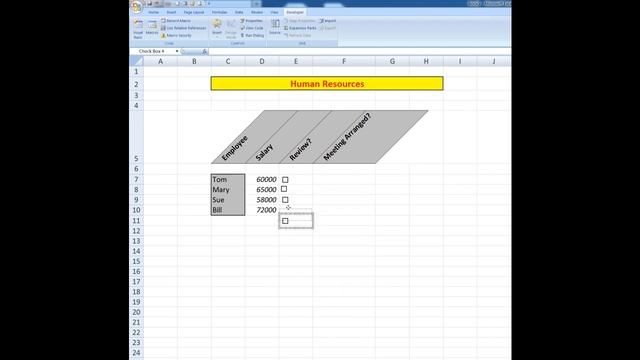
Task: Click XML Import
Action: click(328, 20)
